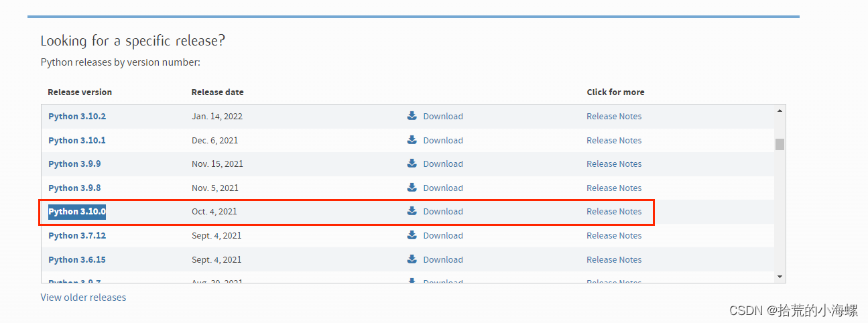Click the date Nov. 5, 2021
This screenshot has height=323, width=868.
(x=214, y=188)
